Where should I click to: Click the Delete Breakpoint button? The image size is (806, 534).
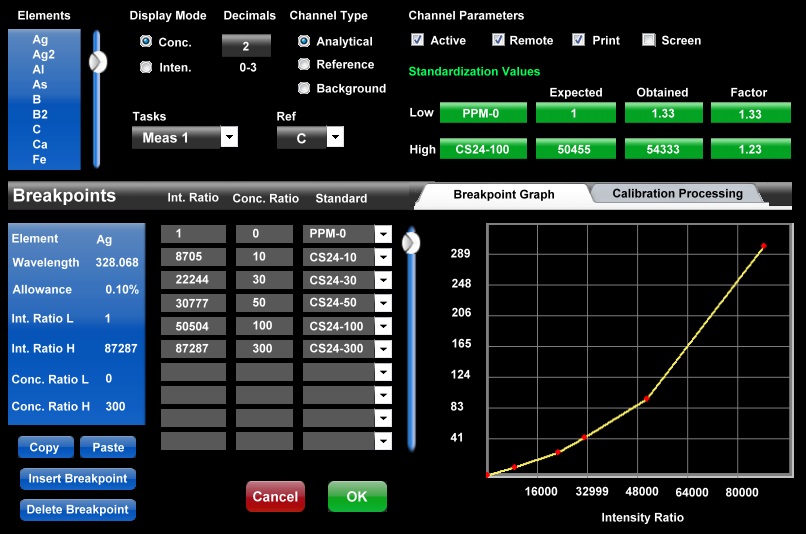(78, 509)
